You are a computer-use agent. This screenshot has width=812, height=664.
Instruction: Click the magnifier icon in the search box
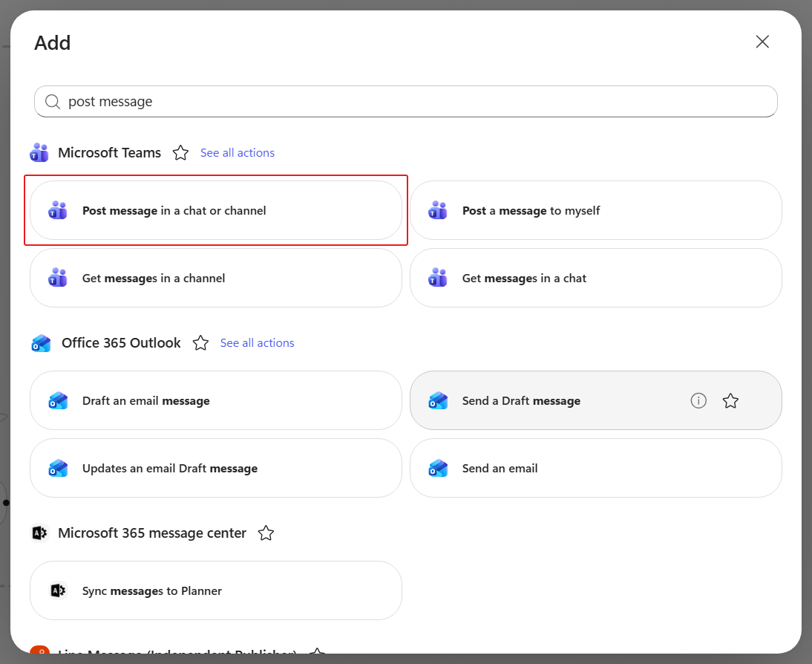(52, 102)
